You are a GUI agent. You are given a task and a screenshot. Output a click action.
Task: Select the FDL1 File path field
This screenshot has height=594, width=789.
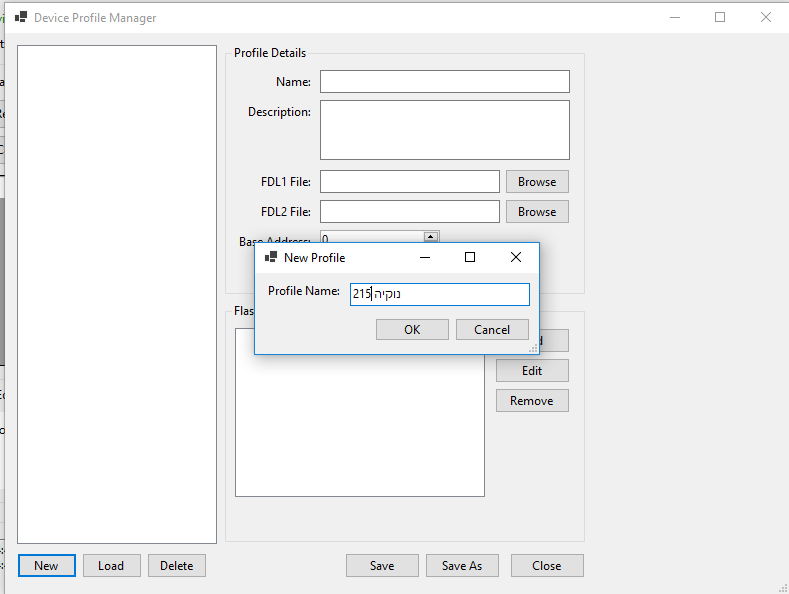(409, 181)
